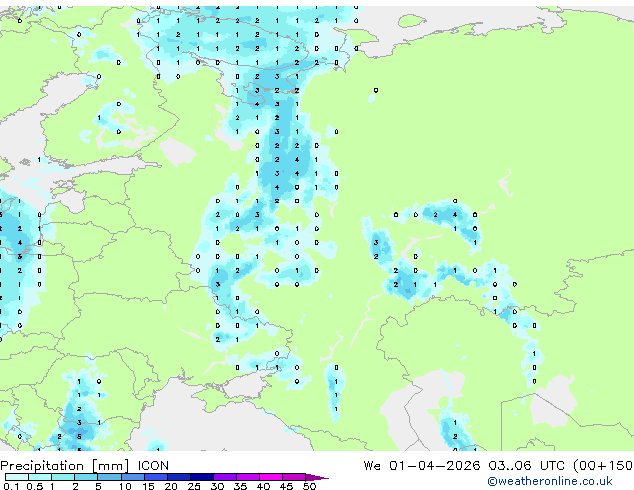634x490 pixels.
Task: Click the time range '03..06 UTC'
Action: (x=526, y=466)
